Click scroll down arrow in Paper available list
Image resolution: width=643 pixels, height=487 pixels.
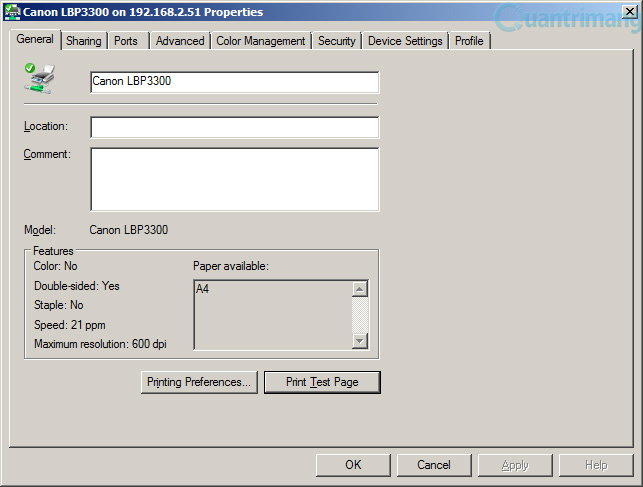point(360,341)
